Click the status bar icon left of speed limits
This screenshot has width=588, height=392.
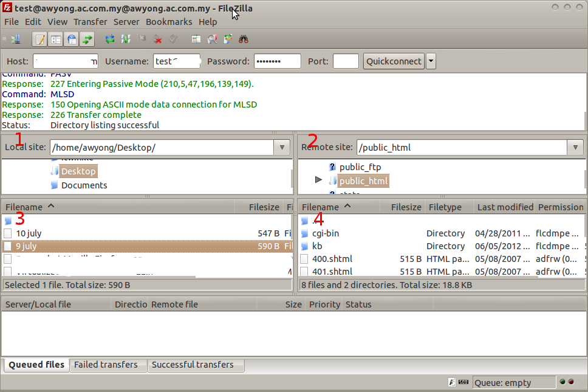452,382
